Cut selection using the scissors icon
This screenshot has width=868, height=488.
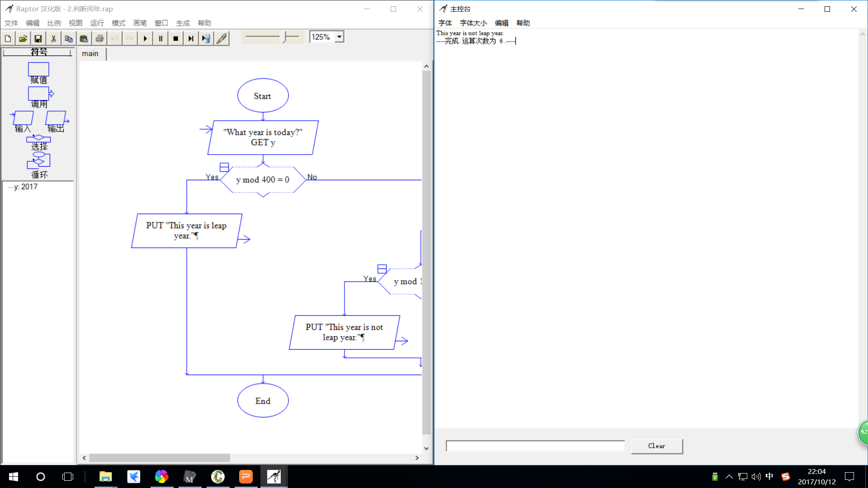(53, 38)
